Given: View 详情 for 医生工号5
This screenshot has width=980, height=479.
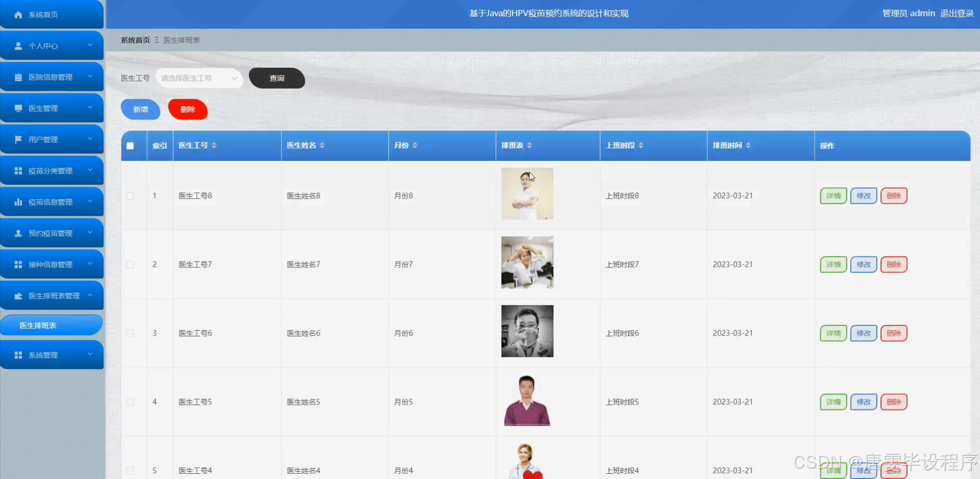Looking at the screenshot, I should (x=833, y=402).
